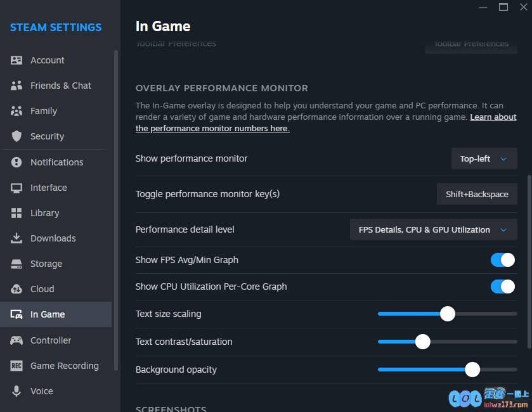This screenshot has height=412, width=532.
Task: Click the Account card icon in sidebar
Action: [x=16, y=60]
